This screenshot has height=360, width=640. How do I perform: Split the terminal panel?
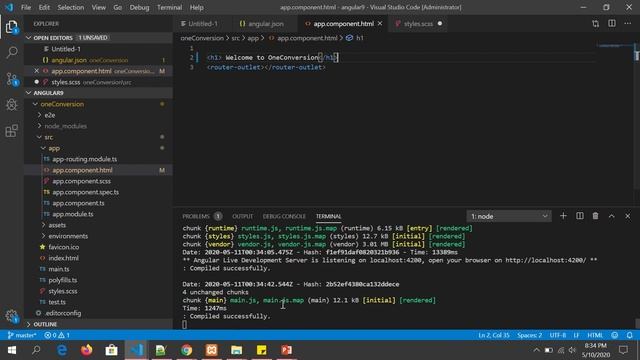[x=580, y=216]
